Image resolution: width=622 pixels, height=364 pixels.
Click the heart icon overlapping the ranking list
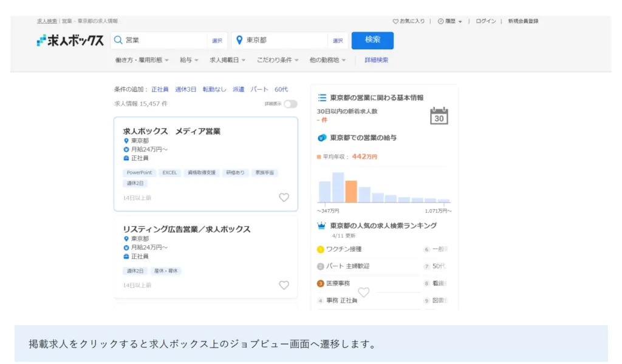click(x=364, y=292)
